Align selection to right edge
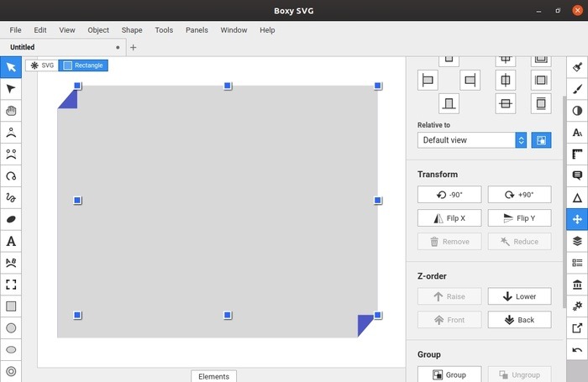 point(470,81)
